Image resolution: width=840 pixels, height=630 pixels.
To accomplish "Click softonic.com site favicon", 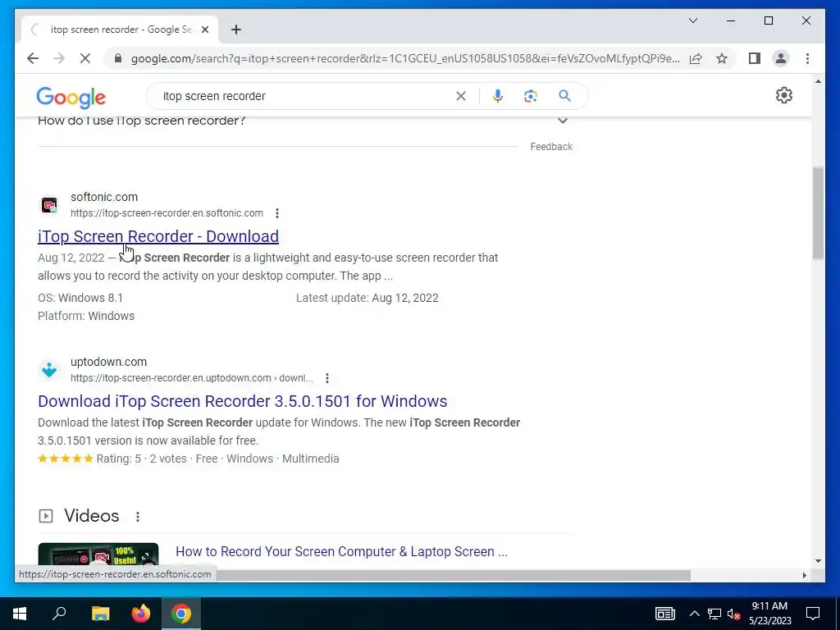I will (49, 204).
